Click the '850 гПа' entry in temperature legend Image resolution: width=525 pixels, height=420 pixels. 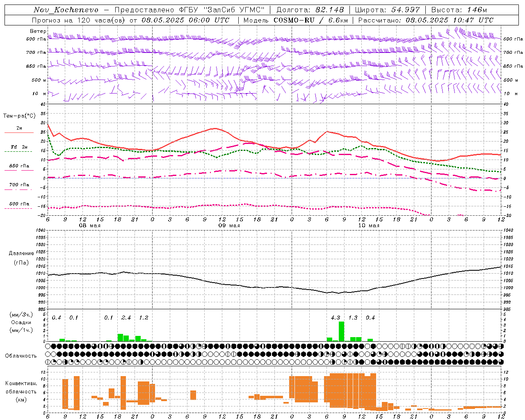pos(19,166)
